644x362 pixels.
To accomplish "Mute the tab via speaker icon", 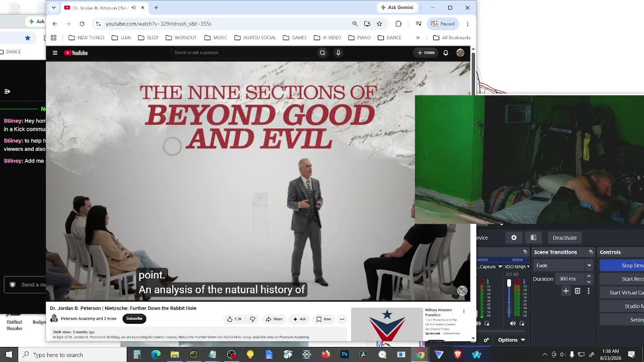I will pyautogui.click(x=133, y=8).
